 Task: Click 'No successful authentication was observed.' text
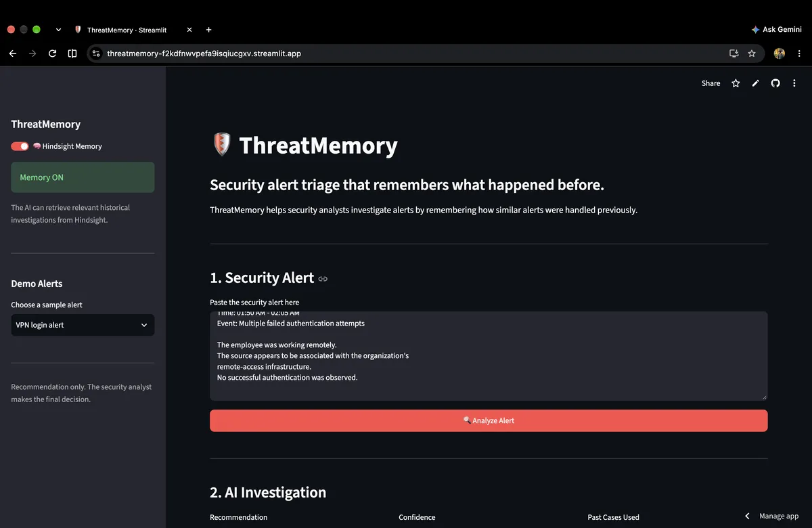[x=287, y=378]
